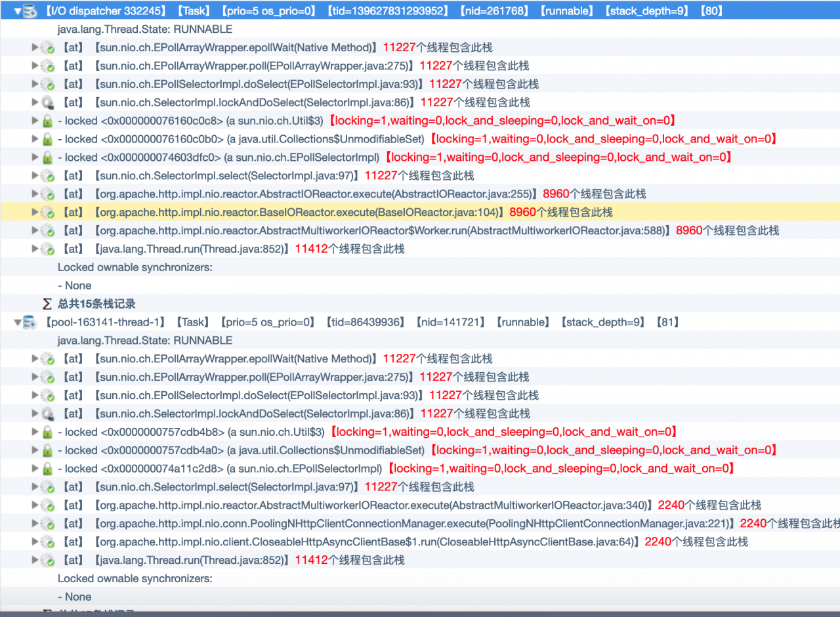Click the thread icon beside I/O dispatcher 332245

tap(30, 11)
